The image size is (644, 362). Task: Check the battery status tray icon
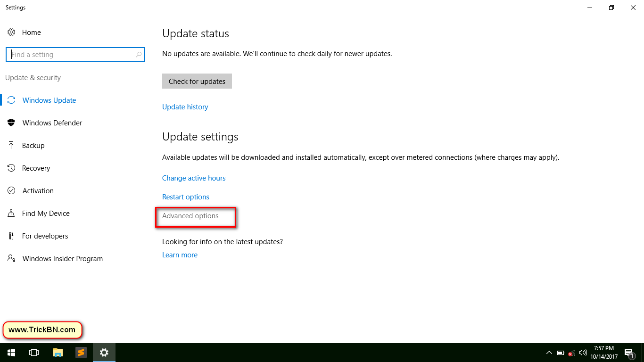[561, 353]
